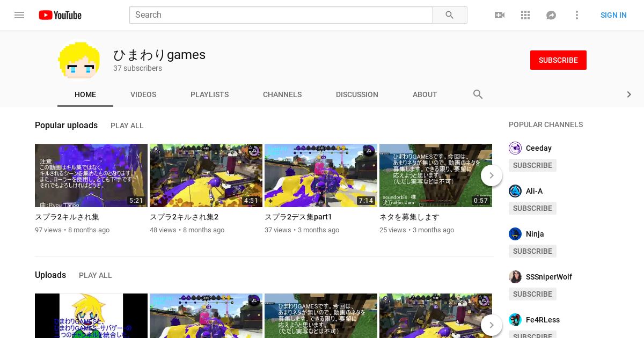Open the Popular uploads section heading
The height and width of the screenshot is (338, 644).
(66, 126)
